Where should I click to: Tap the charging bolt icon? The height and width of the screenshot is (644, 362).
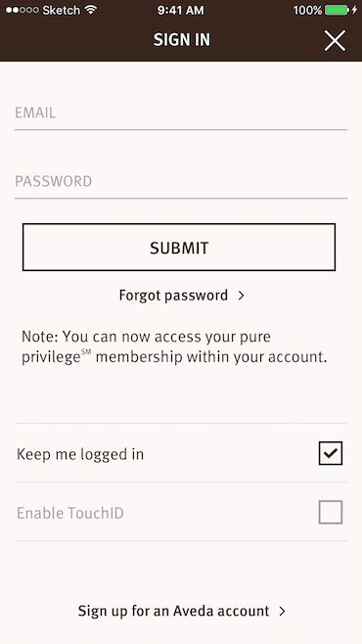[x=354, y=10]
